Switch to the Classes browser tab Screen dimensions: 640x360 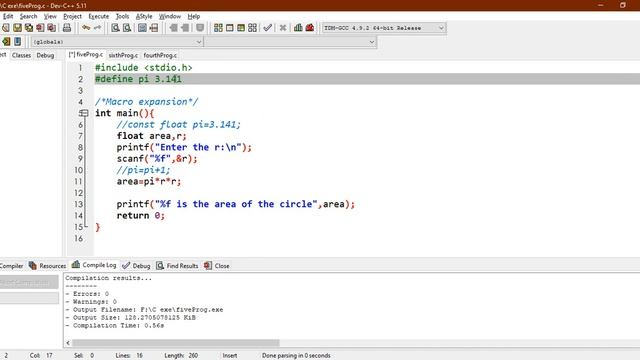pos(21,55)
